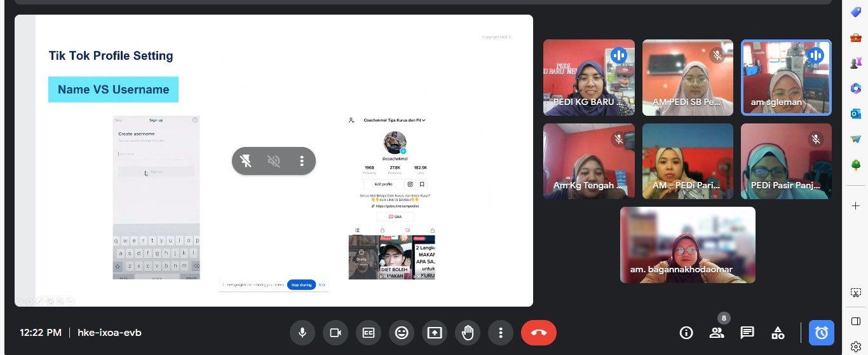This screenshot has height=355, width=868.
Task: Click the speaking indicator on the PEDI KG BARU tile
Action: tap(619, 55)
